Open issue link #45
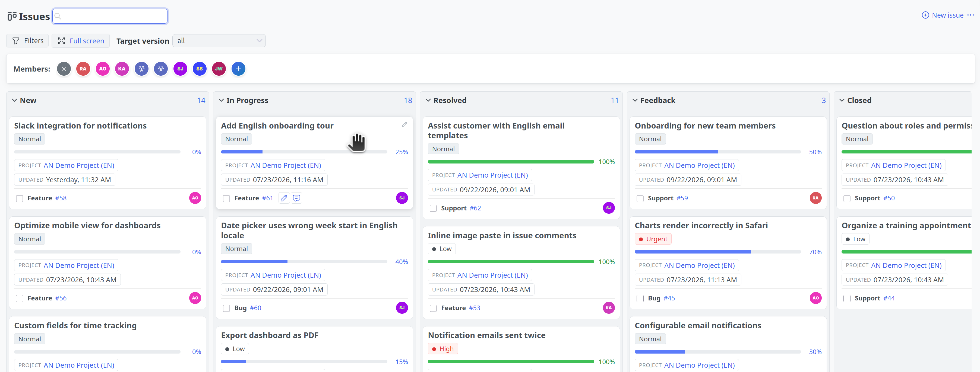Image resolution: width=980 pixels, height=372 pixels. pyautogui.click(x=669, y=298)
